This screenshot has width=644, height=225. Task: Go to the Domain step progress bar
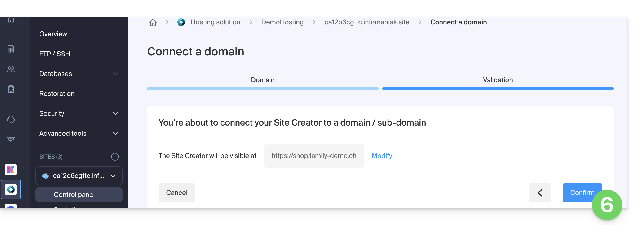[263, 89]
